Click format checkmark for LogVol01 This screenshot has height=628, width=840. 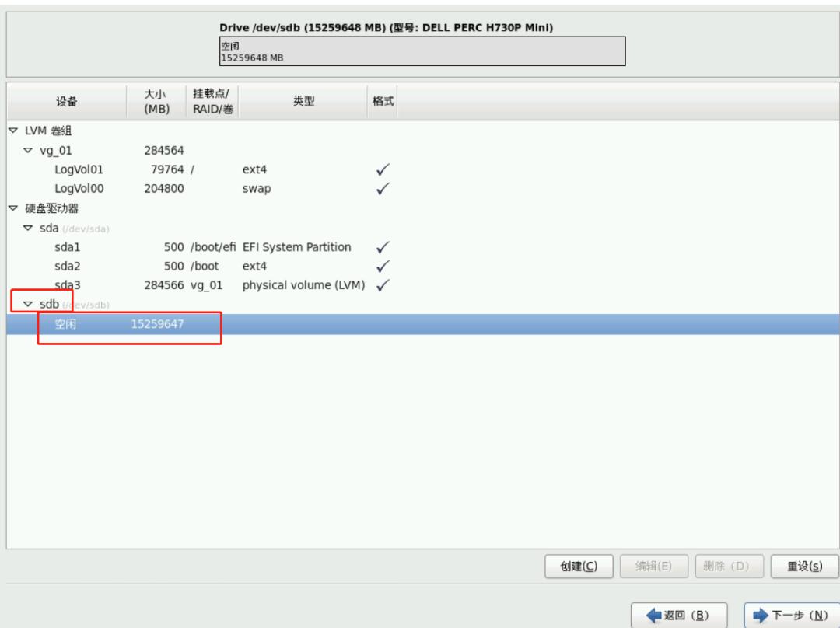click(x=383, y=169)
